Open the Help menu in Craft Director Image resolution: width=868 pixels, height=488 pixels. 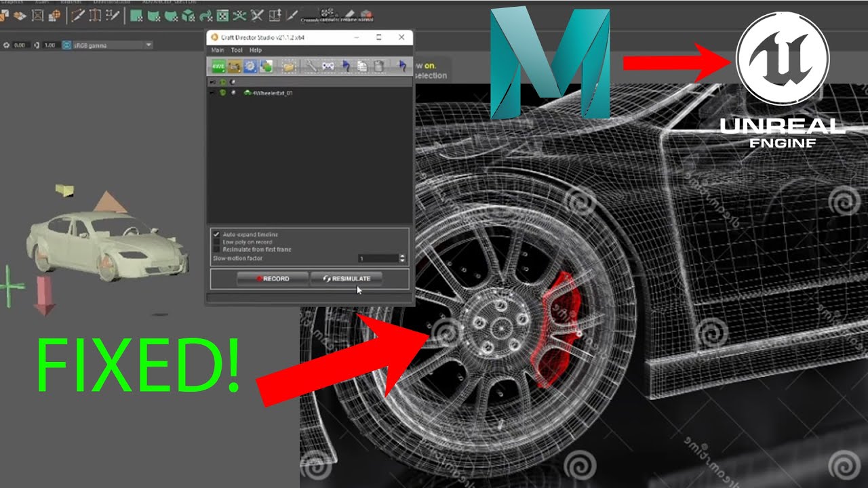coord(256,51)
